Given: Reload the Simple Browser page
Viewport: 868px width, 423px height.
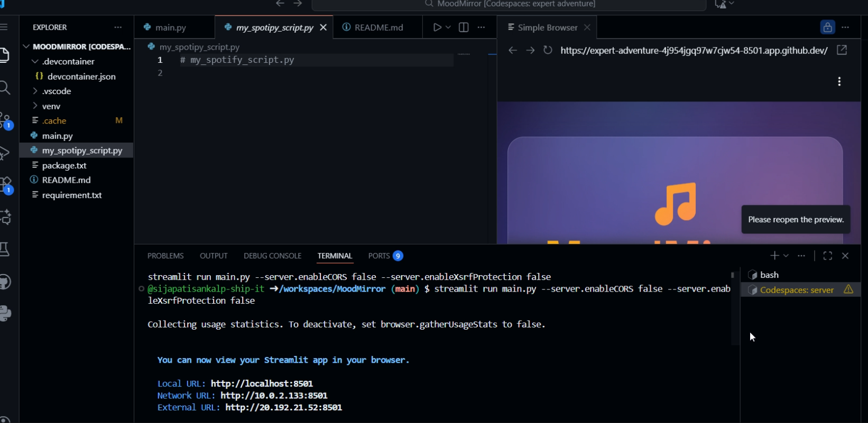Looking at the screenshot, I should pyautogui.click(x=548, y=50).
